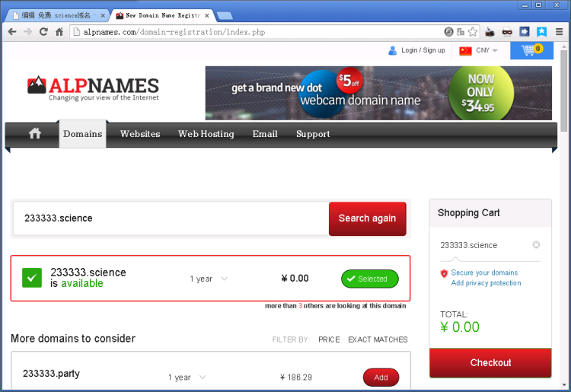Click the Login / Sign up link
The image size is (571, 392).
423,50
